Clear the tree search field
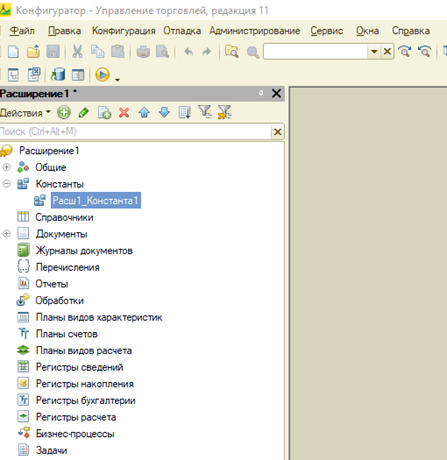The width and height of the screenshot is (447, 460). pyautogui.click(x=277, y=132)
